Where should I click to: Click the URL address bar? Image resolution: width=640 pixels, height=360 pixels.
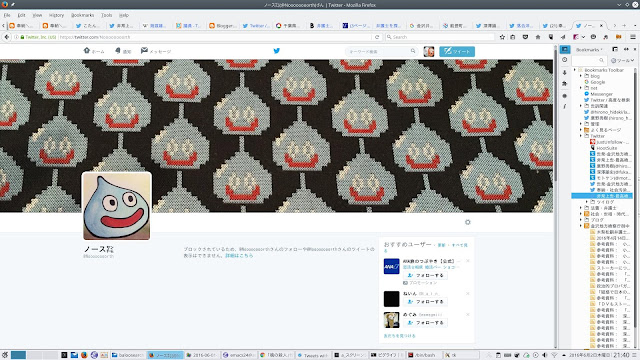(214, 37)
